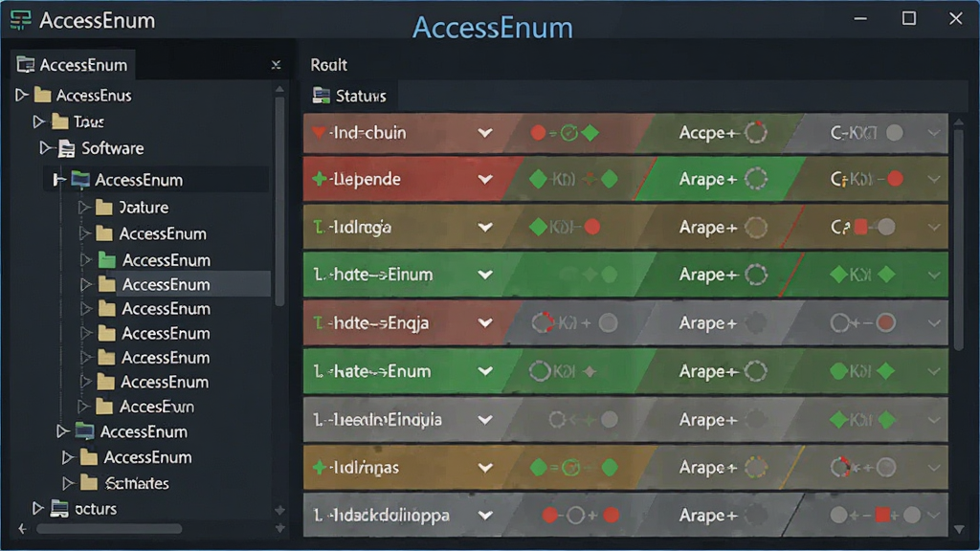Select the AccessEnum panel tab
The width and height of the screenshot is (980, 551).
(x=73, y=64)
